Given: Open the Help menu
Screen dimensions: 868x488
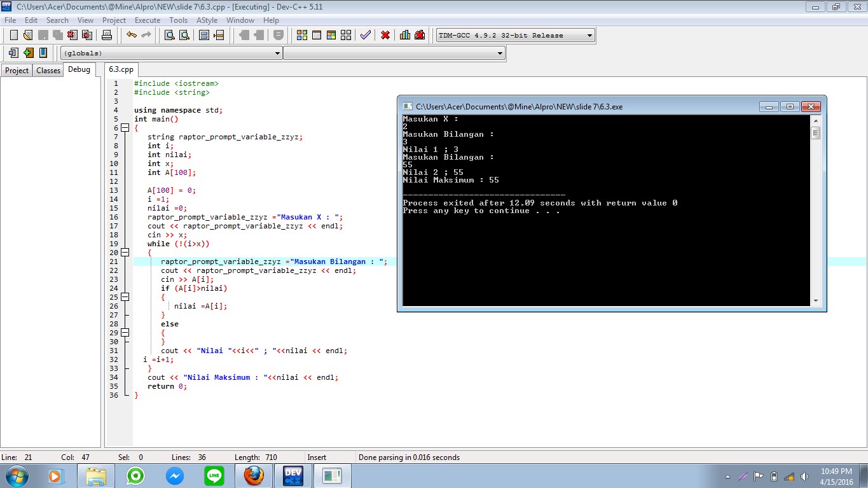Looking at the screenshot, I should pyautogui.click(x=271, y=20).
